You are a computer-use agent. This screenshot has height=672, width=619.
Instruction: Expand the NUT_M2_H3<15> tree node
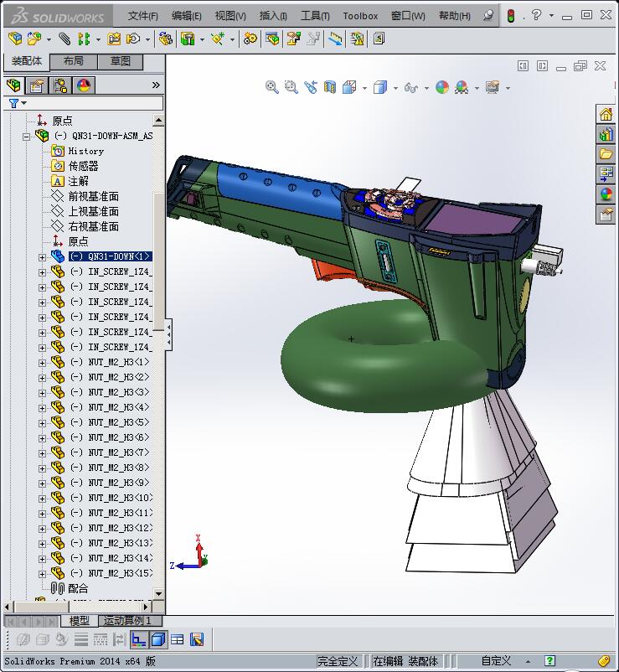[x=42, y=574]
